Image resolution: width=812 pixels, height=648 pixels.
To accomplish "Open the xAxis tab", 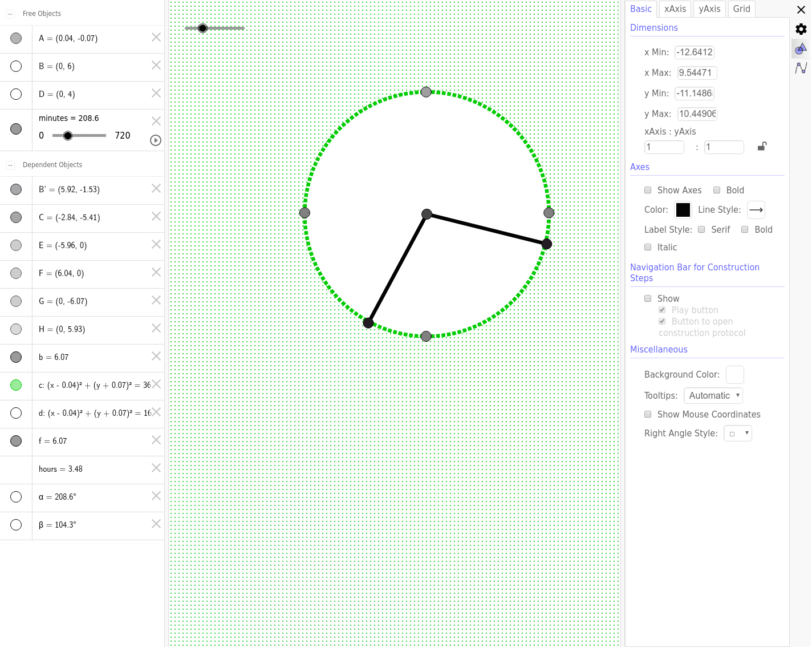I will click(x=675, y=9).
